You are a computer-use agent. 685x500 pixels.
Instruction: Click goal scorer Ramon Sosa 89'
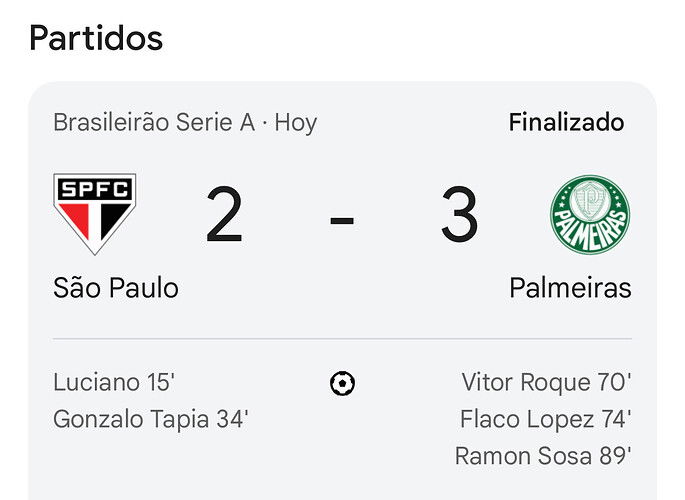coord(543,456)
